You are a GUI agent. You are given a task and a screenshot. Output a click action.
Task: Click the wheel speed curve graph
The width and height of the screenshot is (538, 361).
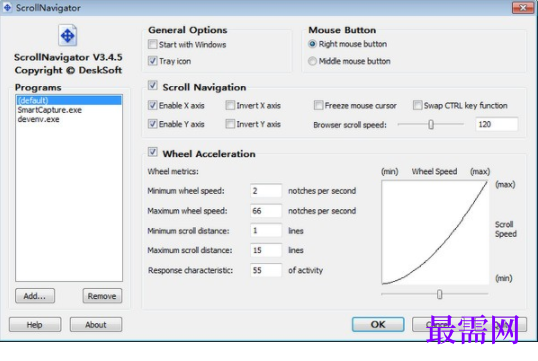click(435, 233)
